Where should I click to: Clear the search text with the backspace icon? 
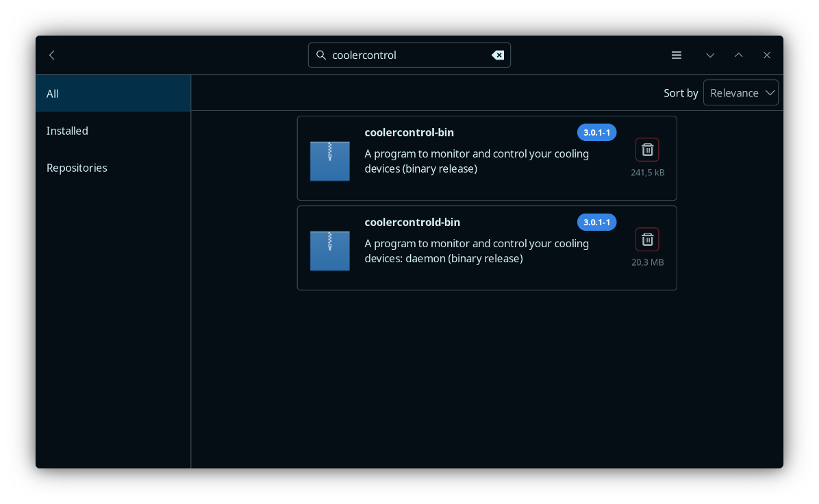click(498, 55)
